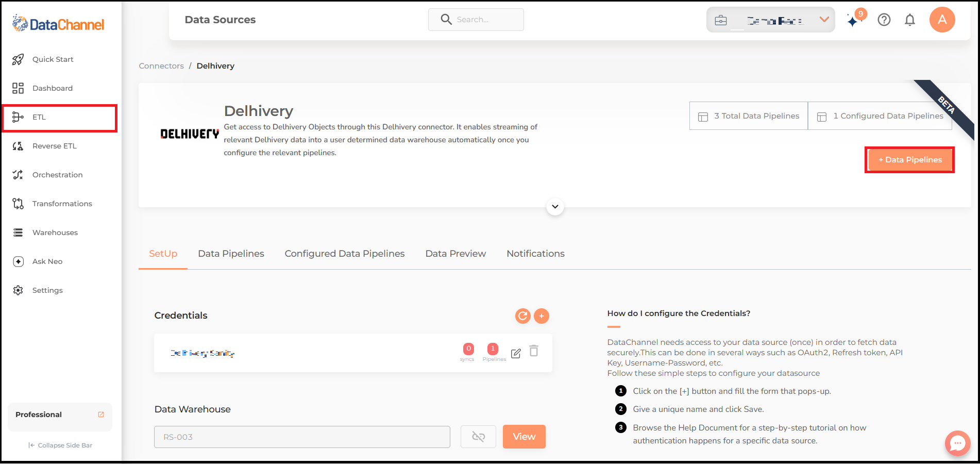Open the user avatar A menu
980x464 pixels.
click(942, 20)
